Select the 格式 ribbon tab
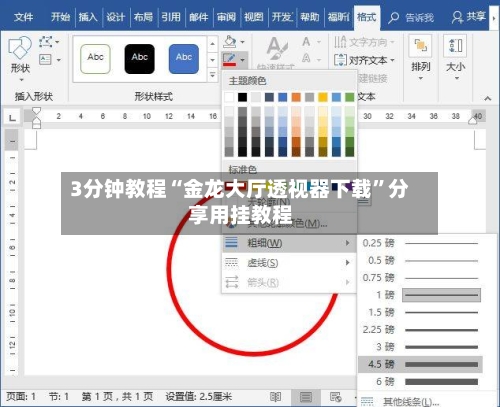Screen dimensions: 500x407 366,17
